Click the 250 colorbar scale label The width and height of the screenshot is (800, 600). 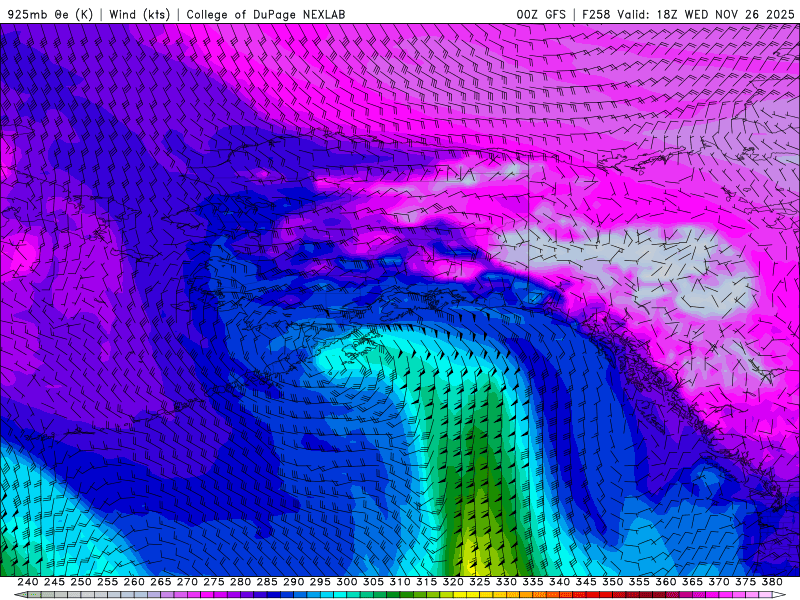pyautogui.click(x=81, y=582)
